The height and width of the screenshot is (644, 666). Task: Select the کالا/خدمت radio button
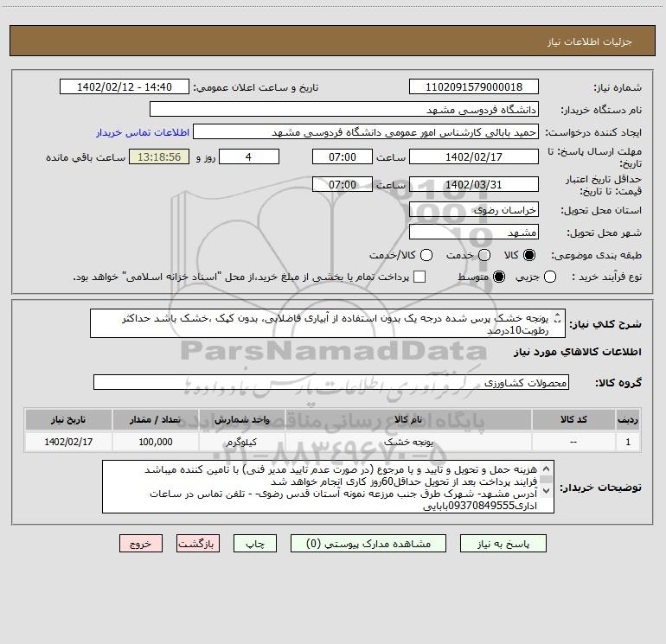[426, 255]
